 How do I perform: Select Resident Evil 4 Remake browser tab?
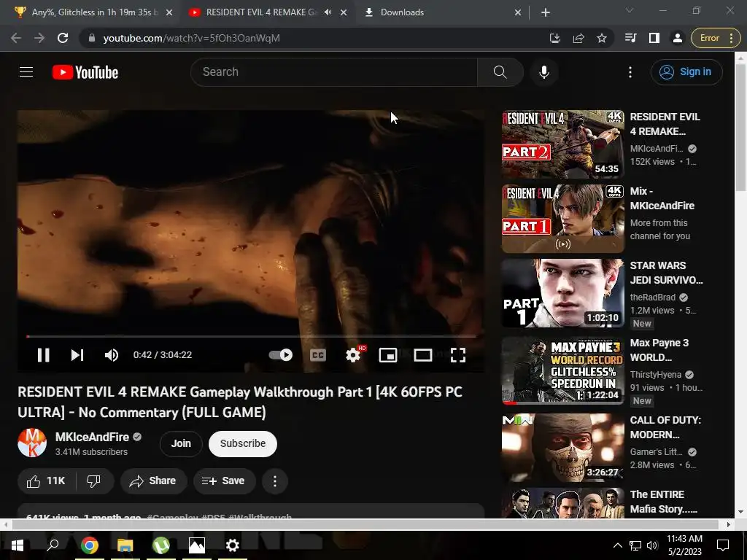point(261,12)
